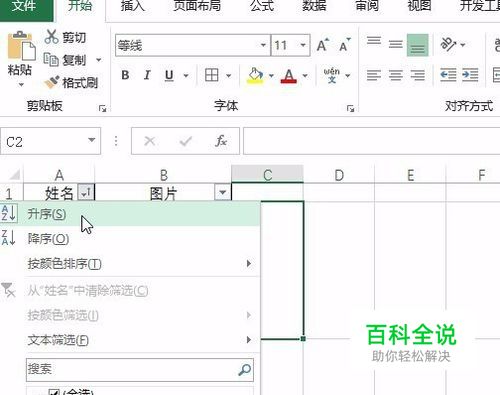Open text orientation tool
The width and height of the screenshot is (500, 395).
[x=448, y=44]
